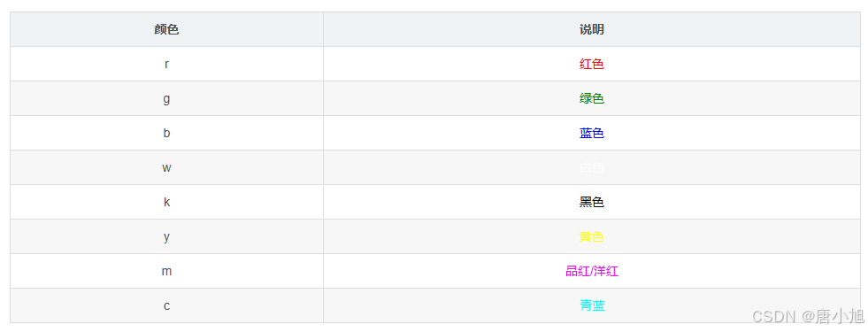Viewport: 868px width, 332px height.
Task: Select the 'm' color code cell
Action: pos(166,271)
